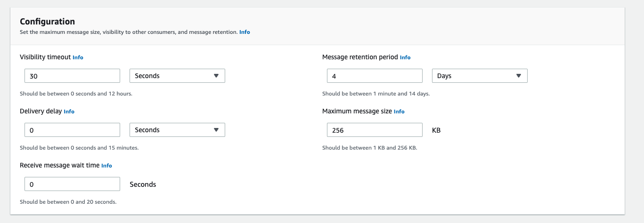Click the Maximum message size label

click(x=357, y=111)
